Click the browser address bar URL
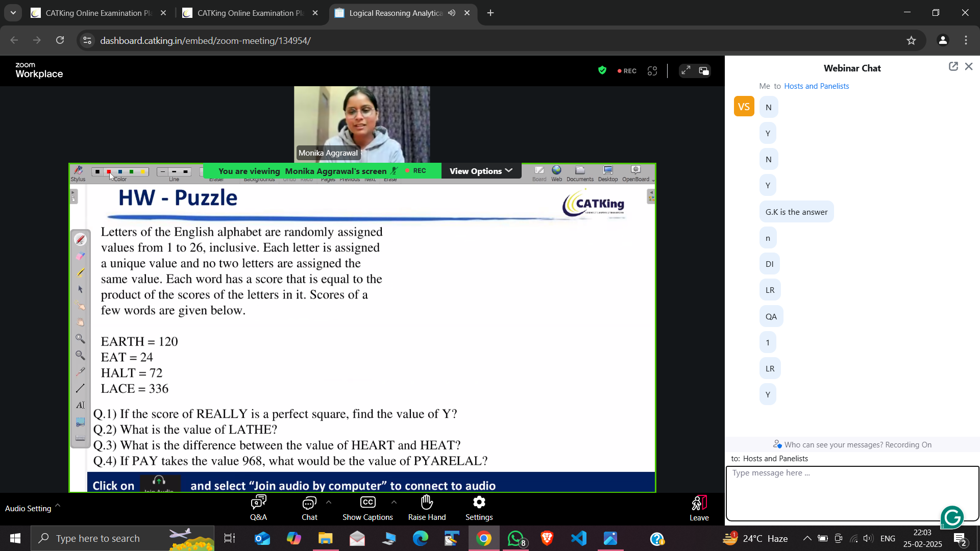980x551 pixels. click(x=205, y=41)
